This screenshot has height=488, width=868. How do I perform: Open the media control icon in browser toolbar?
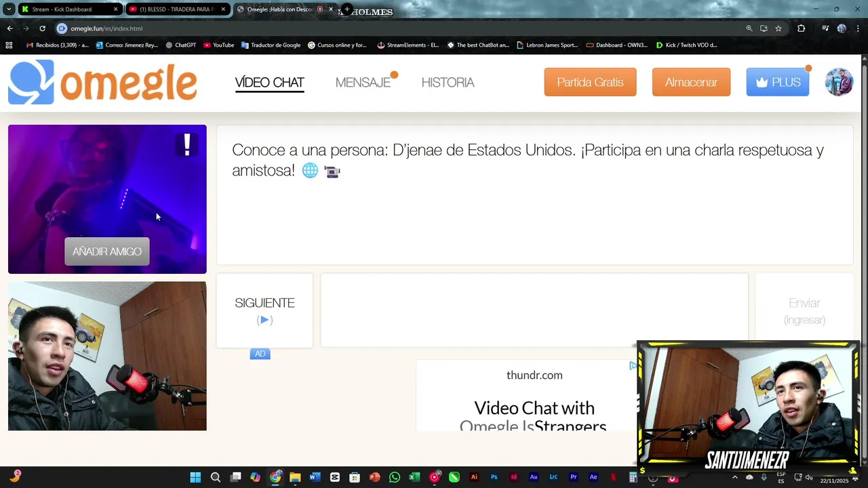click(x=825, y=28)
